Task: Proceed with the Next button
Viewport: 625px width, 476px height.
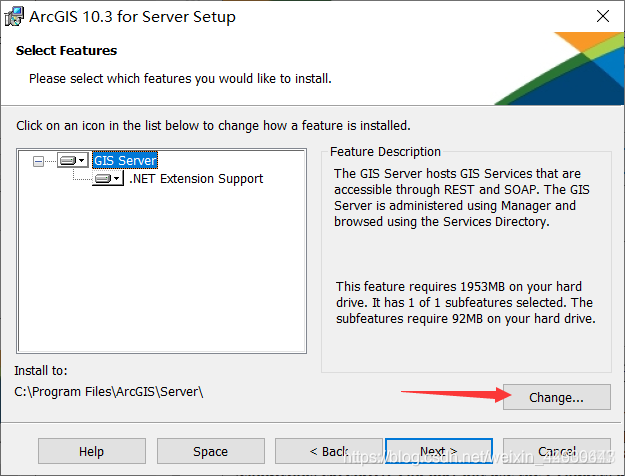Action: pyautogui.click(x=439, y=451)
